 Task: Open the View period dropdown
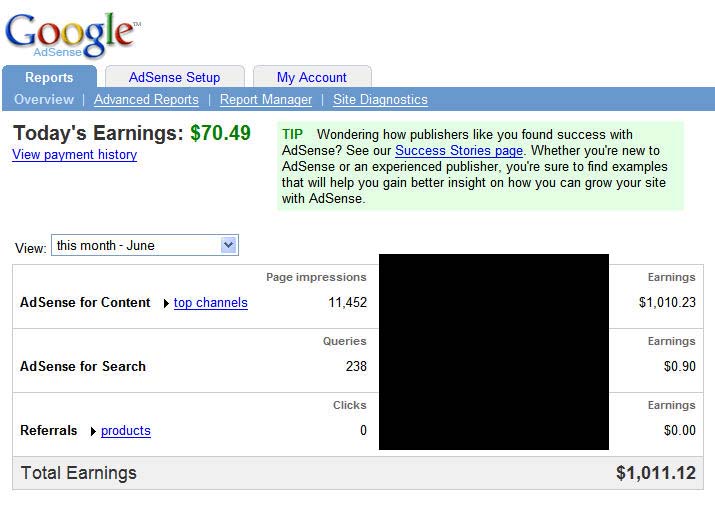[x=145, y=245]
